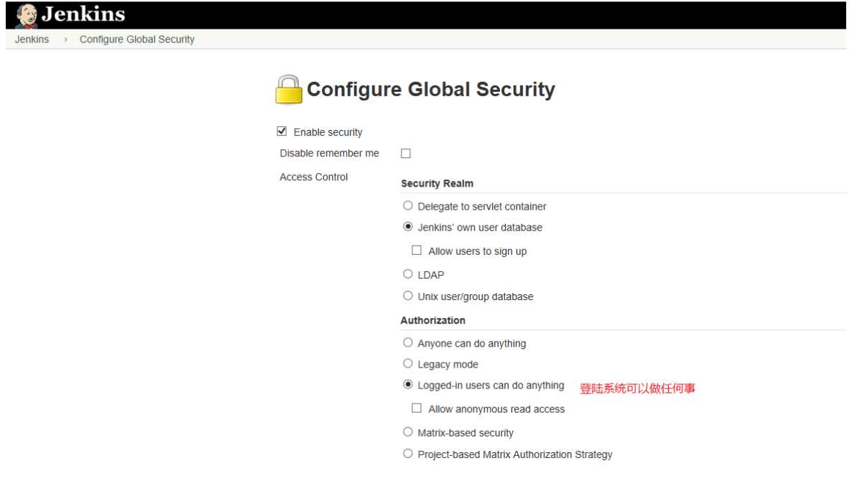Toggle the Enable security checkbox
The image size is (862, 504).
point(282,131)
